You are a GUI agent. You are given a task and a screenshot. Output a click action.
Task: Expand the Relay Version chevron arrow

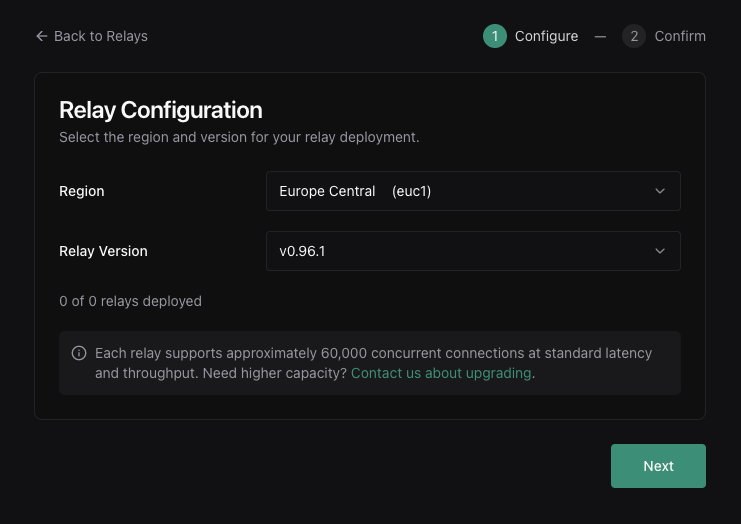pos(660,251)
